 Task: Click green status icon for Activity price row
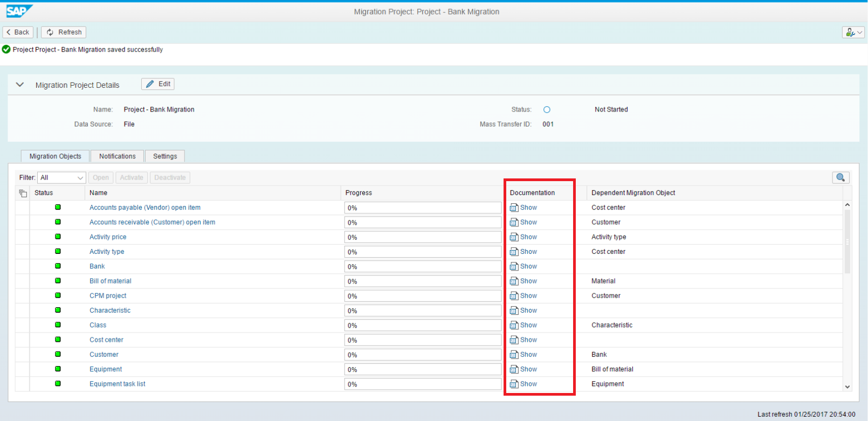(58, 237)
